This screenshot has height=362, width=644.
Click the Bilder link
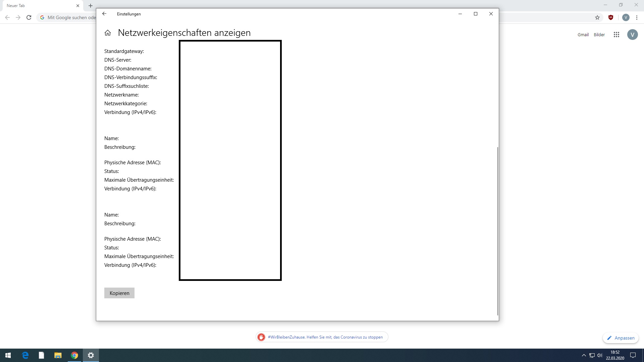coord(599,35)
